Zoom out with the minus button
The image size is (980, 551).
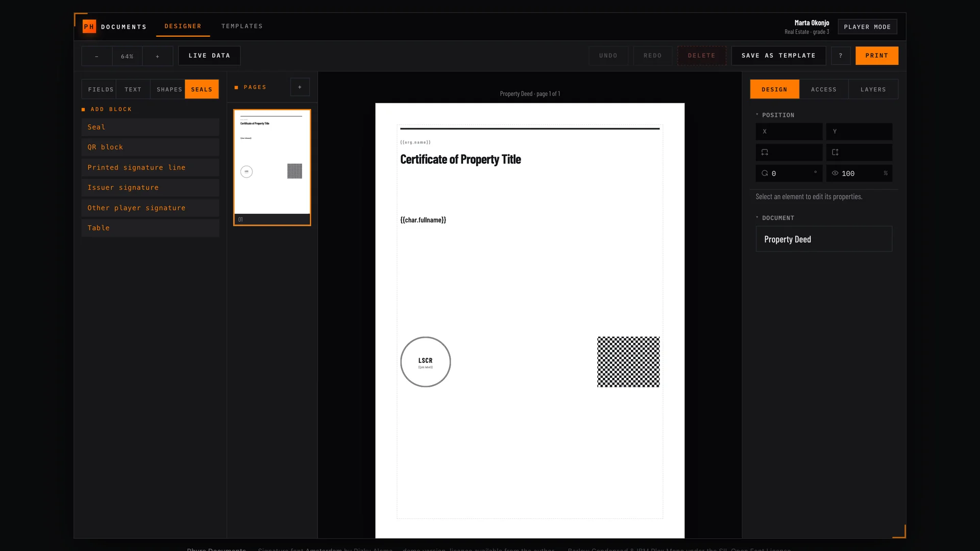[x=97, y=56]
